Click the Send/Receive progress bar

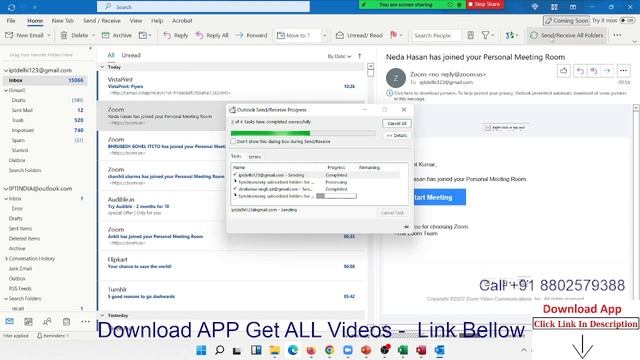[x=303, y=133]
